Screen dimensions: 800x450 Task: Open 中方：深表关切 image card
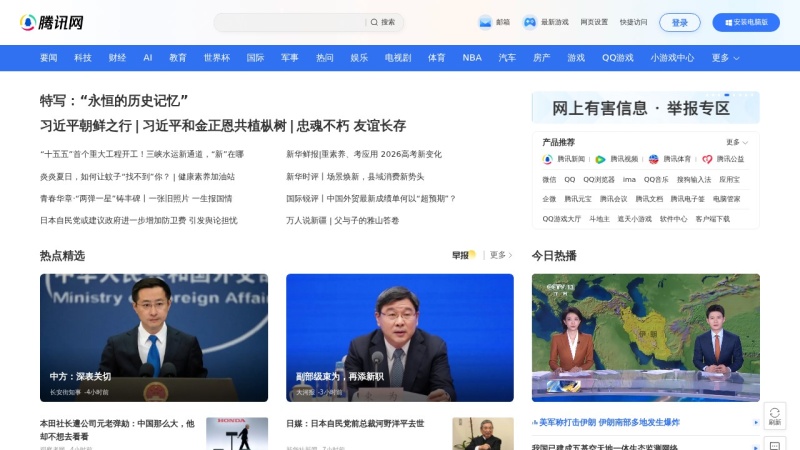pyautogui.click(x=154, y=338)
